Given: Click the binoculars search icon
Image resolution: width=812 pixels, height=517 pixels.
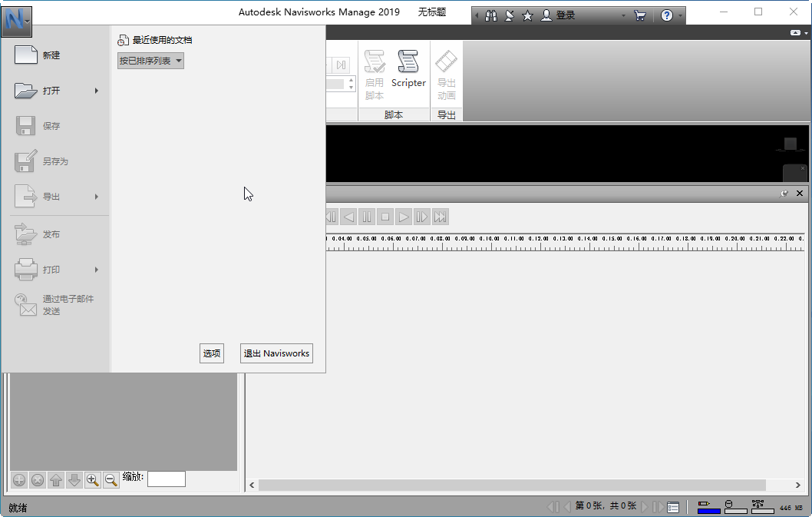Looking at the screenshot, I should click(491, 15).
